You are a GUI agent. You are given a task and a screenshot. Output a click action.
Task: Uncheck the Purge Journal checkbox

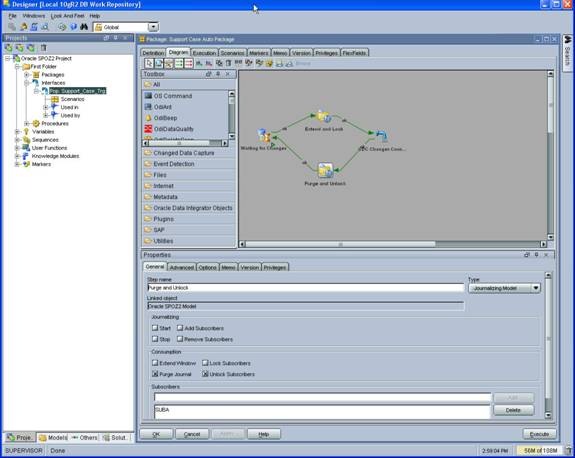(x=155, y=374)
